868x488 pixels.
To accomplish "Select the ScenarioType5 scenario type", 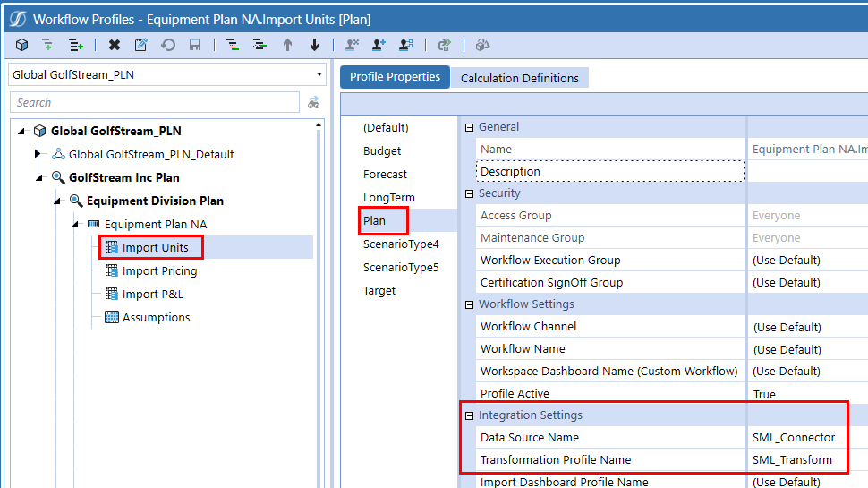I will pos(401,267).
